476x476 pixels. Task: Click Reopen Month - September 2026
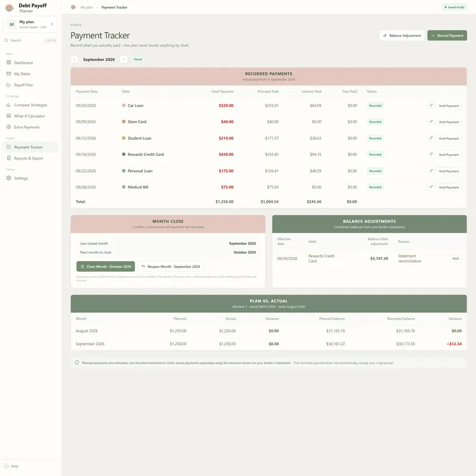tap(171, 267)
